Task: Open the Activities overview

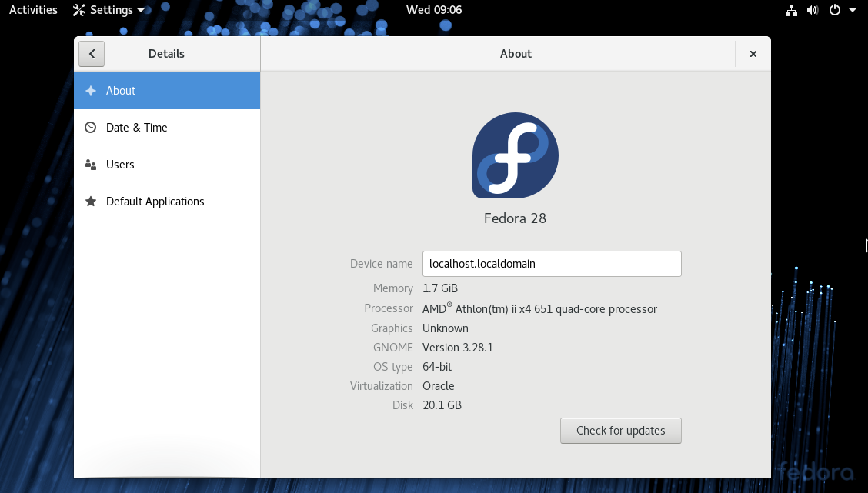Action: pyautogui.click(x=33, y=10)
